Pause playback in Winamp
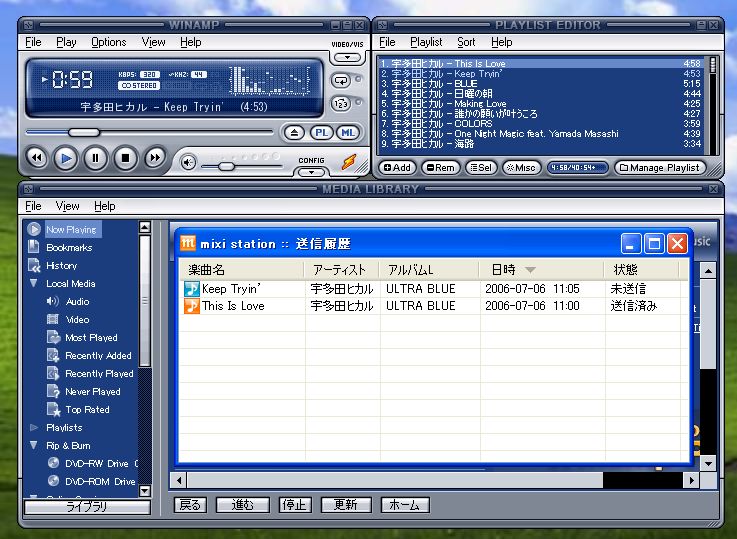Screen dimensions: 737x539 95,158
